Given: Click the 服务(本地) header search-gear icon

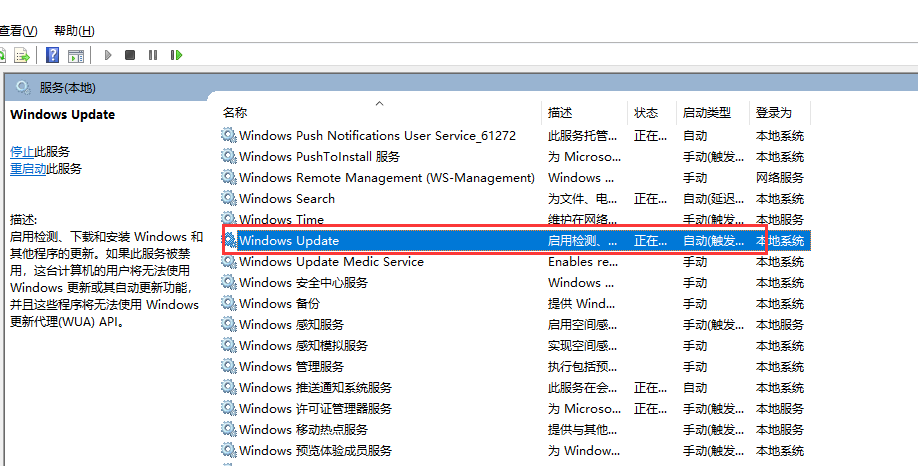Looking at the screenshot, I should (x=23, y=88).
